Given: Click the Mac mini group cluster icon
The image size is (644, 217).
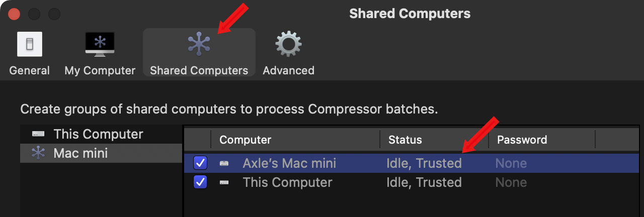Looking at the screenshot, I should pyautogui.click(x=38, y=153).
